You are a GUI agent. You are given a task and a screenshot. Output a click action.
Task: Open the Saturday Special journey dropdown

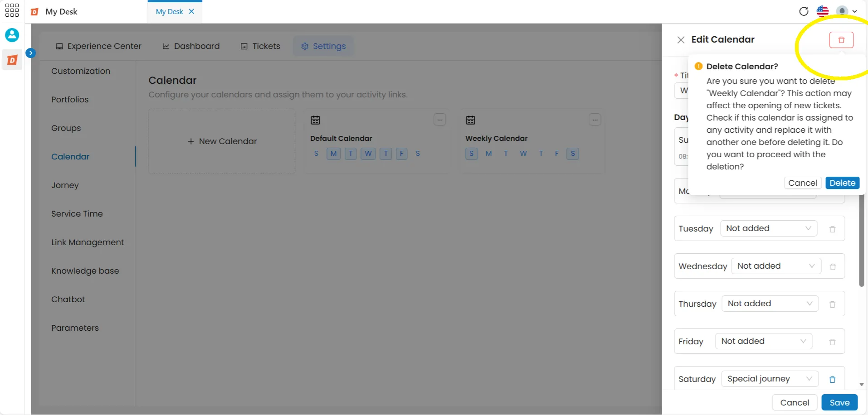770,379
